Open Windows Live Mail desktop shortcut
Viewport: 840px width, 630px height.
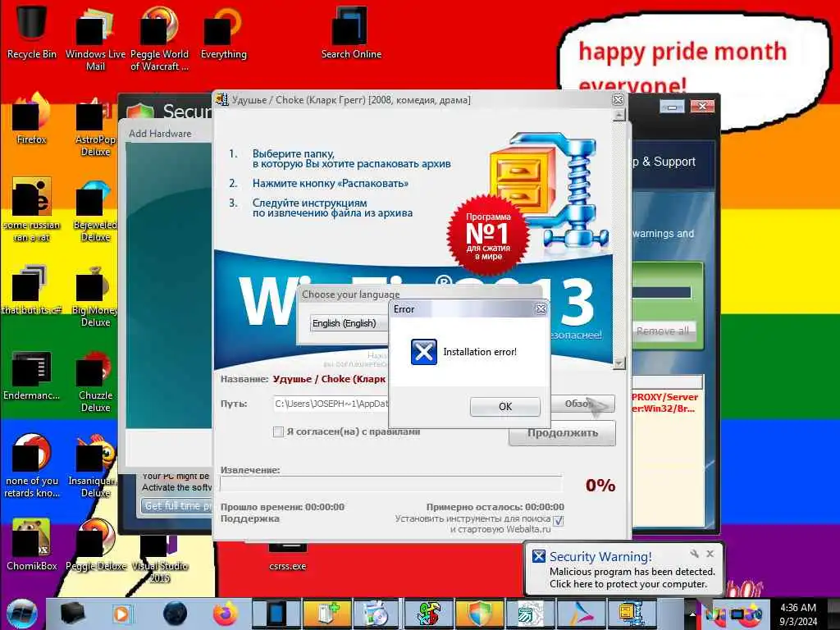95,38
